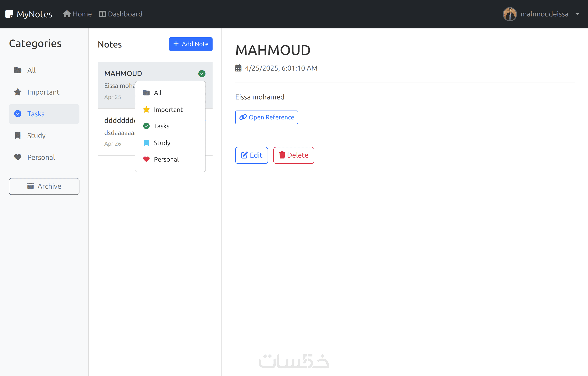This screenshot has height=376, width=588.
Task: Click the yellow star in the dropdown menu
Action: click(x=146, y=110)
